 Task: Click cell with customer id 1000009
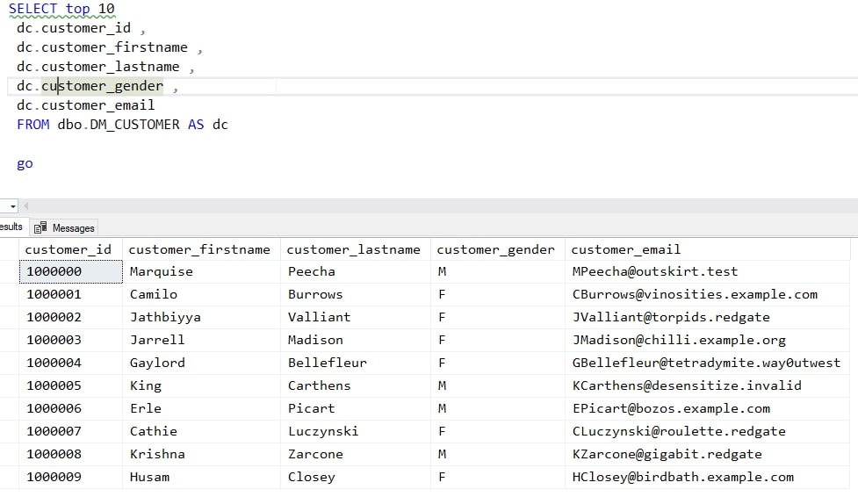70,477
